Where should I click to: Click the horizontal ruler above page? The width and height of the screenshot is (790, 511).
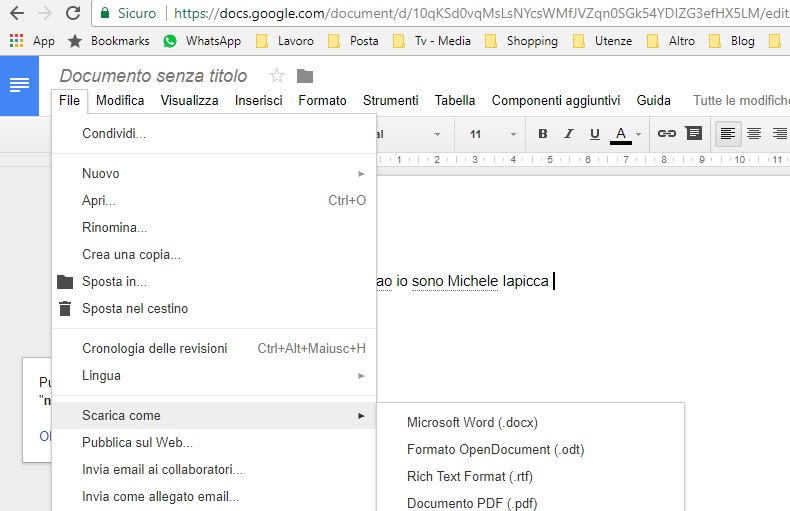click(583, 160)
